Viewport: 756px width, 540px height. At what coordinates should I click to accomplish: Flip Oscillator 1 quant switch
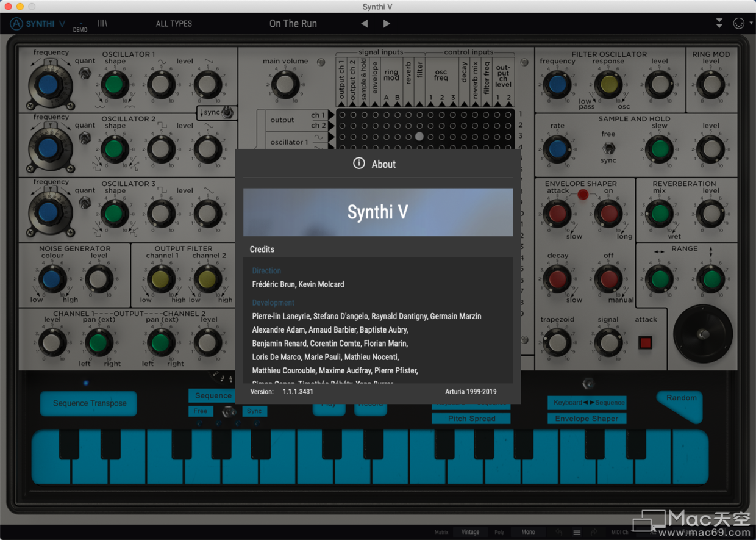(x=85, y=74)
